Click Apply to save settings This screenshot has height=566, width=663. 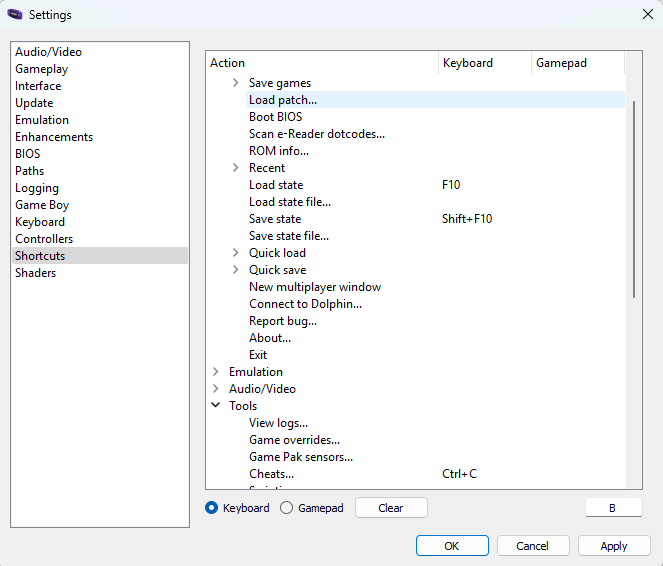click(613, 546)
